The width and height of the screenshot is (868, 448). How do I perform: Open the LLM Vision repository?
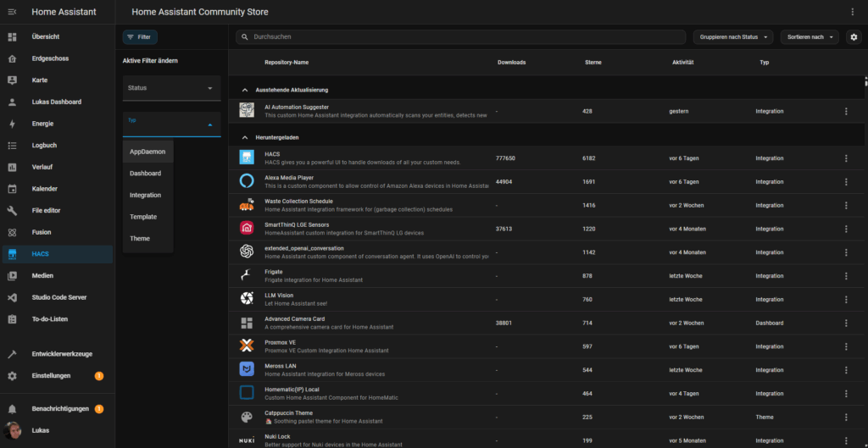pos(546,299)
